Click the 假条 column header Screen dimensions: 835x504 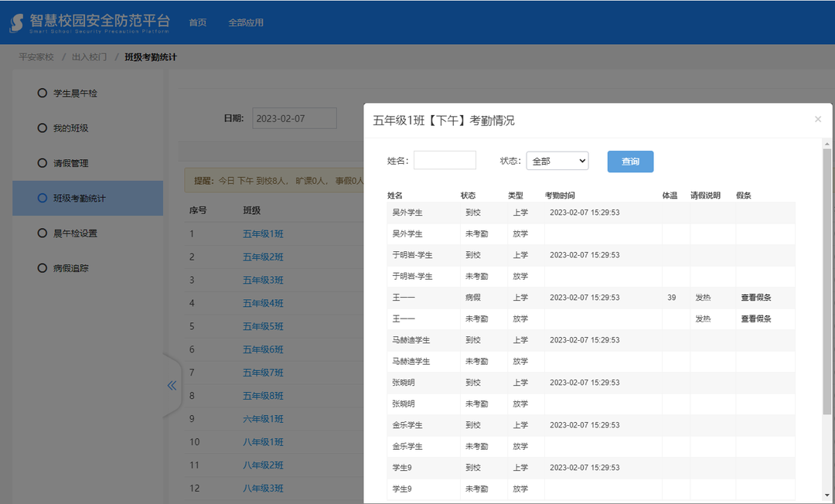coord(744,196)
